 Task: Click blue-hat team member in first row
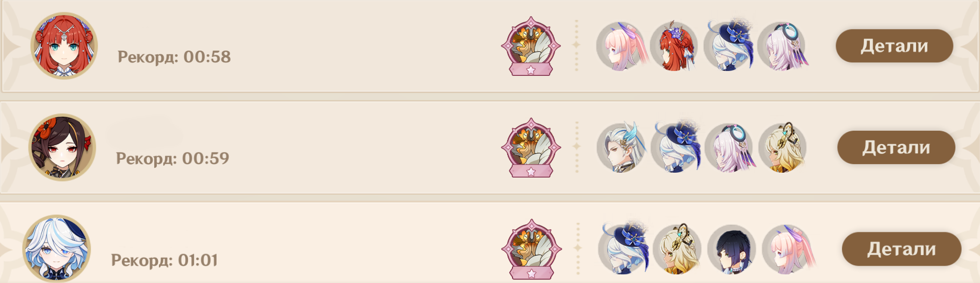727,46
